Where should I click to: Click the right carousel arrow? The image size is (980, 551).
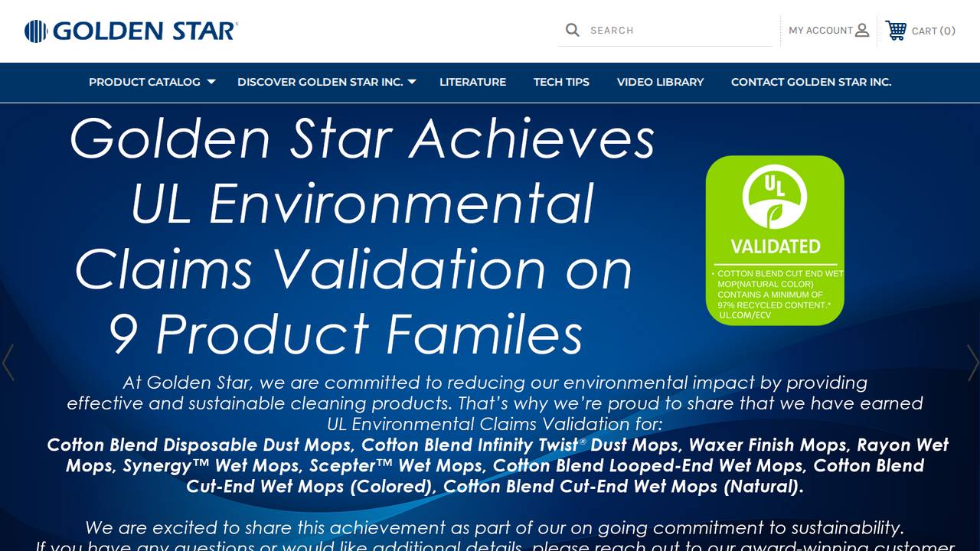tap(972, 363)
